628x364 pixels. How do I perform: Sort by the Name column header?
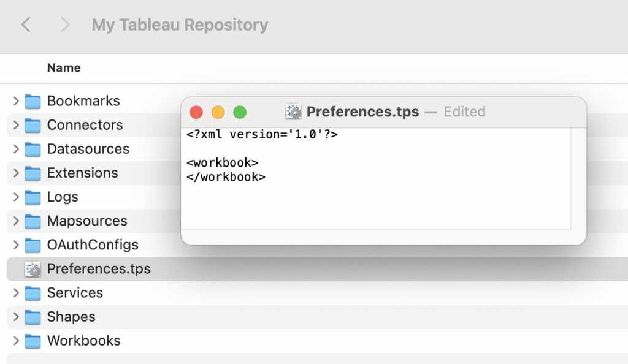tap(64, 68)
